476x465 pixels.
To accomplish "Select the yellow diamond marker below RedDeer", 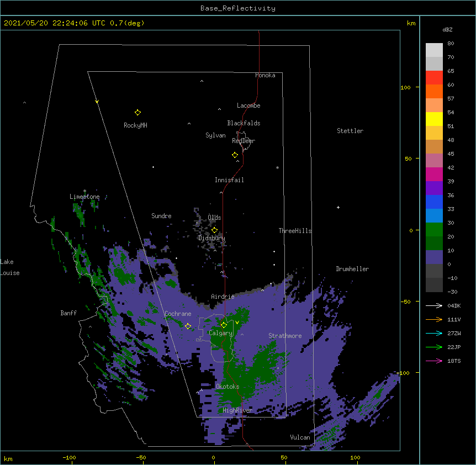I will pos(235,155).
